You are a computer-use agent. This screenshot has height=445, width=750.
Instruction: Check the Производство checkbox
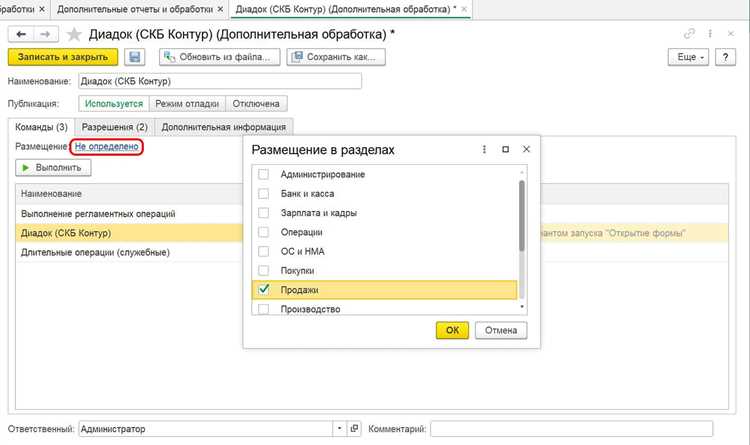pyautogui.click(x=264, y=309)
